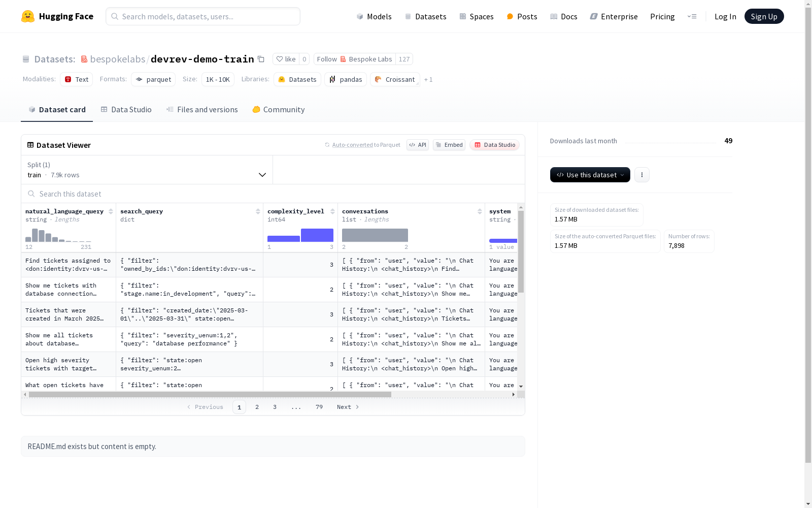Open the Data Studio tab

(126, 109)
